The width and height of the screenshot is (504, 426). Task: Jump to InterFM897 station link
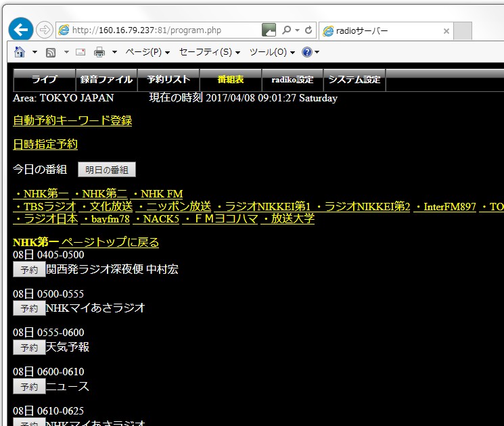444,206
